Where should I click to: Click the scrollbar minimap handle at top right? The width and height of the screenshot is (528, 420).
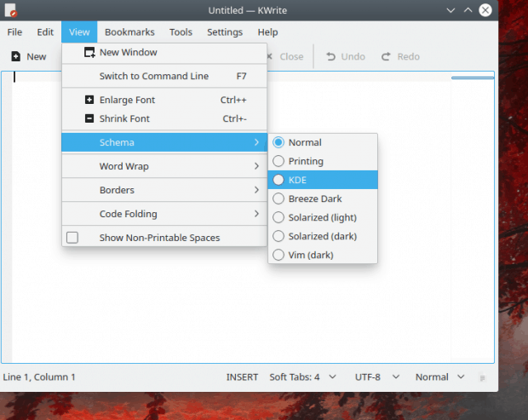(x=473, y=78)
